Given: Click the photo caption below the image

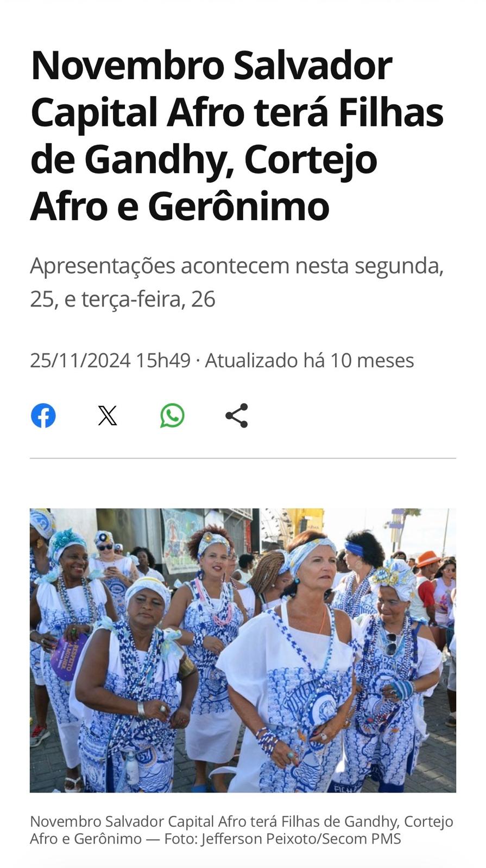Looking at the screenshot, I should pos(242,830).
